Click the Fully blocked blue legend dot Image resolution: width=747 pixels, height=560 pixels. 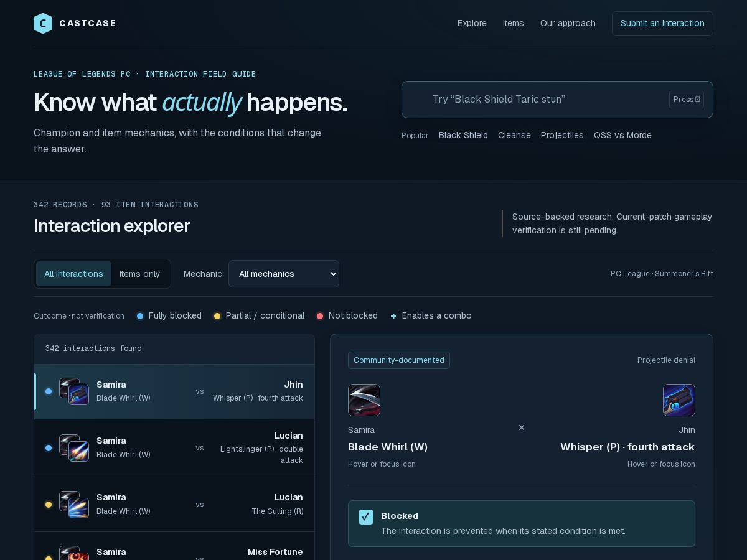pos(140,316)
